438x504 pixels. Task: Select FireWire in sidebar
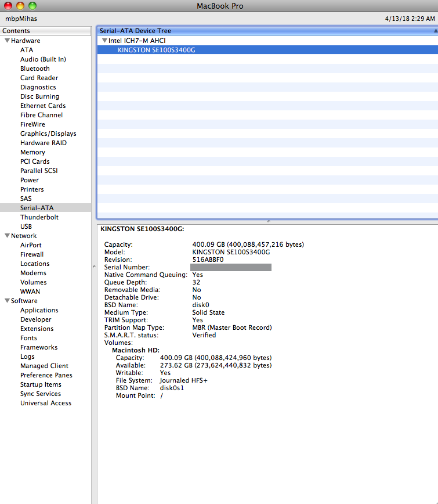32,124
